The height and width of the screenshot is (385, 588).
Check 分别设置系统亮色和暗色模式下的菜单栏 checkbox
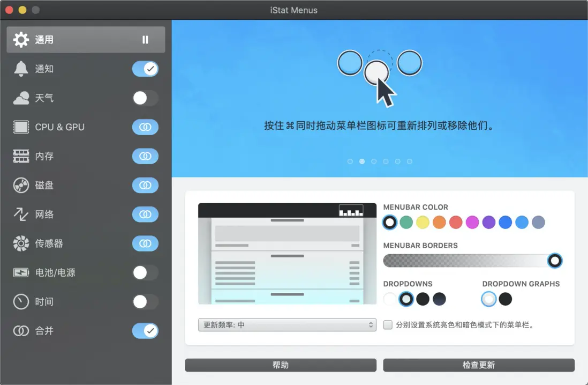pos(388,324)
